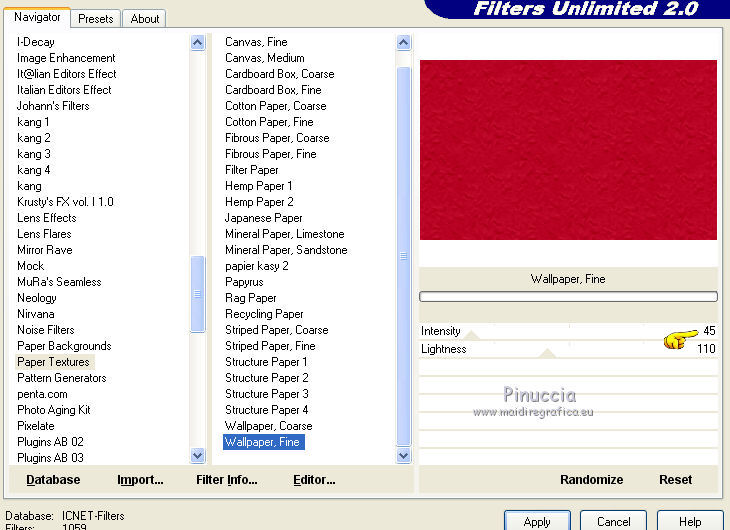Select Plugins AB 02 category
The width and height of the screenshot is (730, 530).
pos(50,442)
